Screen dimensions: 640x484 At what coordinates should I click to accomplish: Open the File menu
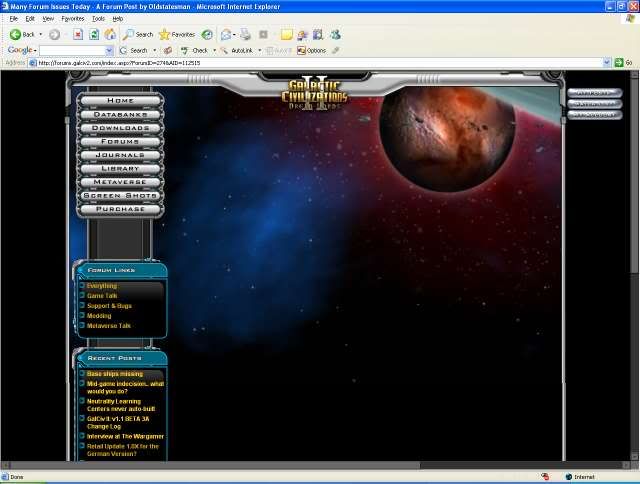coord(13,19)
